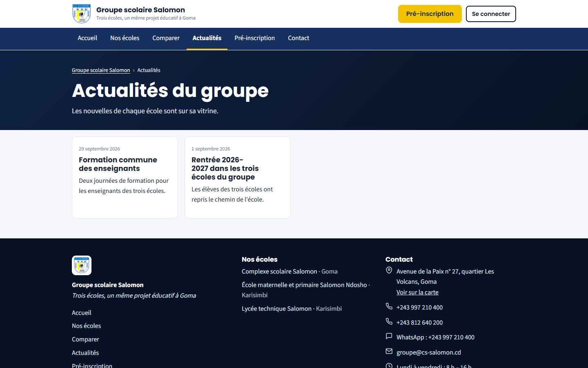Click the Se connecter button

pos(491,14)
